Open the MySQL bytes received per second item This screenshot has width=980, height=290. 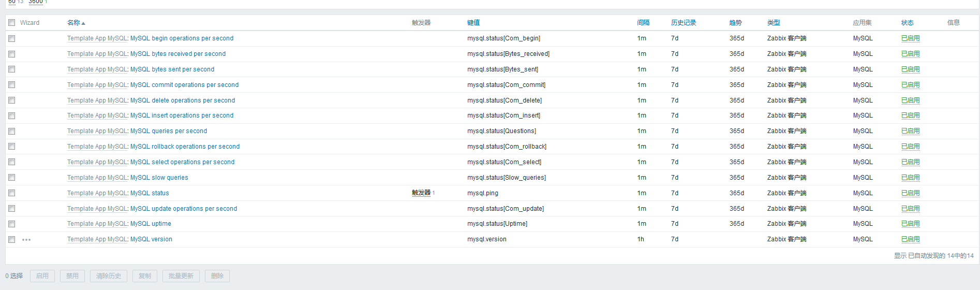(178, 54)
